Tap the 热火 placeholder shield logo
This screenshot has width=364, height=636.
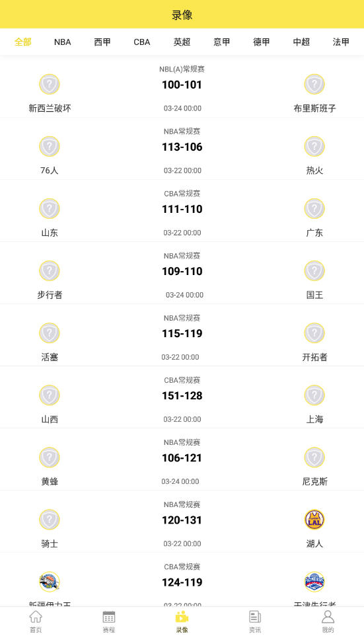point(314,146)
